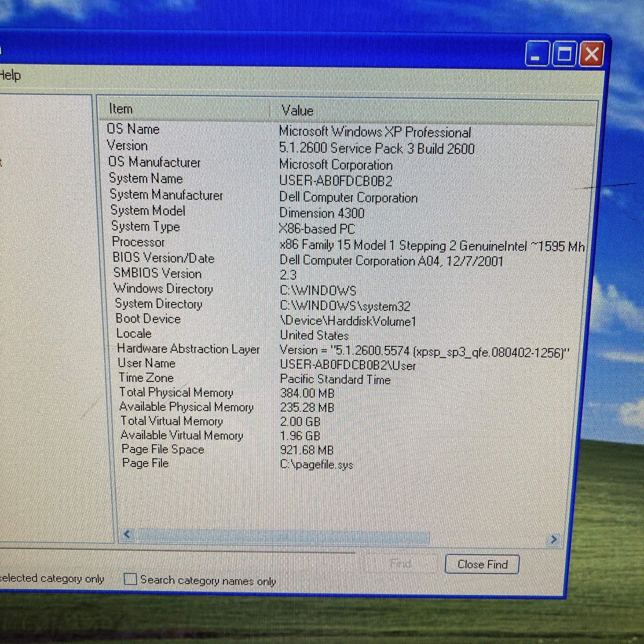Click the Close Find button
Viewport: 644px width, 644px height.
[482, 564]
